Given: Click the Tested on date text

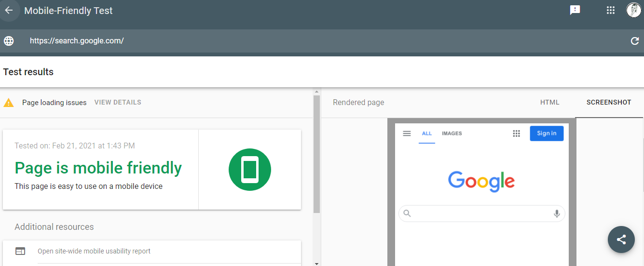Looking at the screenshot, I should pos(75,146).
